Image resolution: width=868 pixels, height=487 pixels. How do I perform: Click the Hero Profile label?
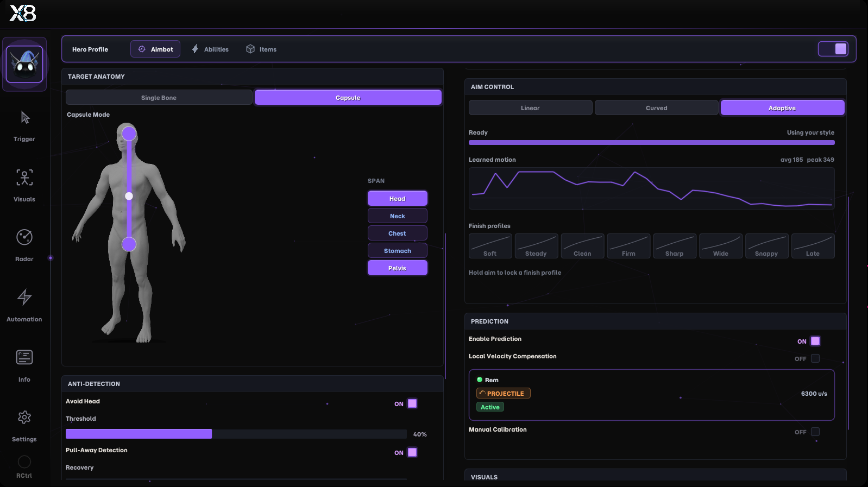[x=90, y=49]
